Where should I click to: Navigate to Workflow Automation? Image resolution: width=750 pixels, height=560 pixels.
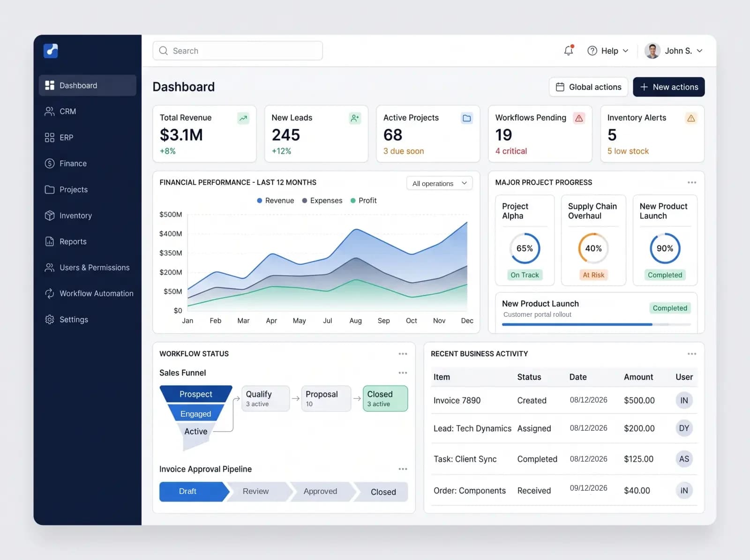click(x=88, y=293)
